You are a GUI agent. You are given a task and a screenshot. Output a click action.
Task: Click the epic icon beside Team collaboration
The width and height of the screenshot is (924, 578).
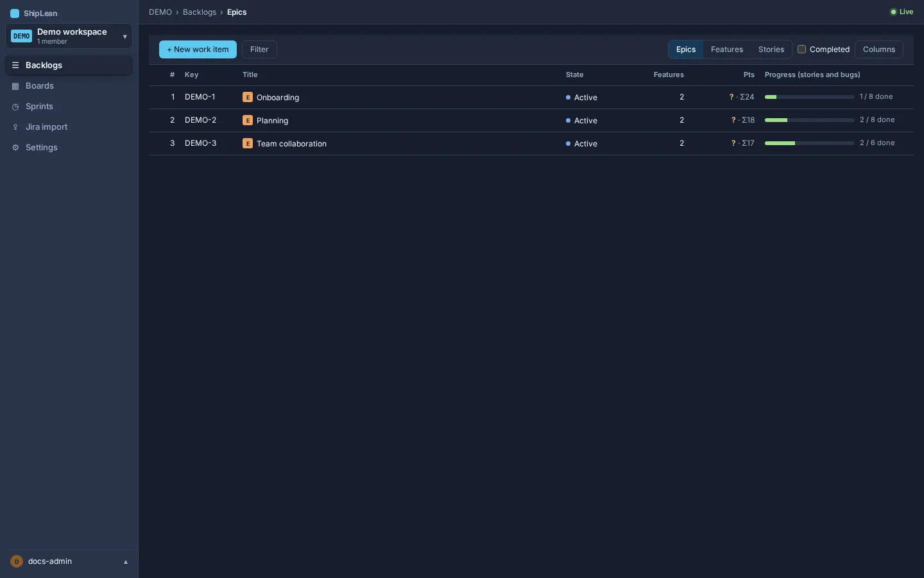[x=248, y=143]
